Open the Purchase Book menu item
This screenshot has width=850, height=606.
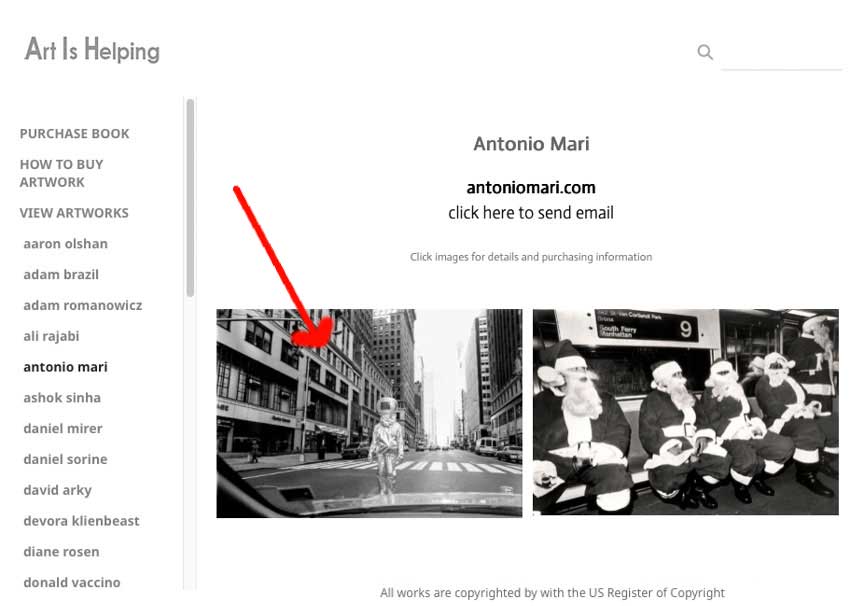click(75, 134)
